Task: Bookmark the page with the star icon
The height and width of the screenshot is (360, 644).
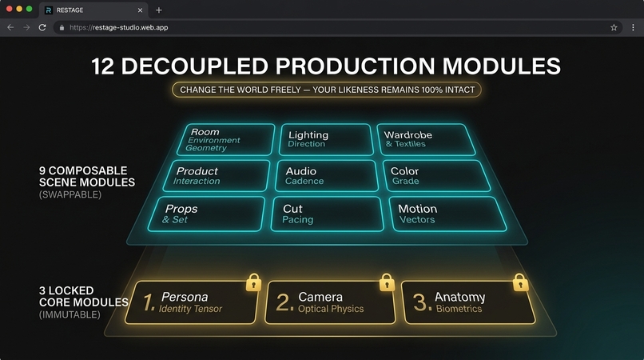Action: pyautogui.click(x=614, y=27)
